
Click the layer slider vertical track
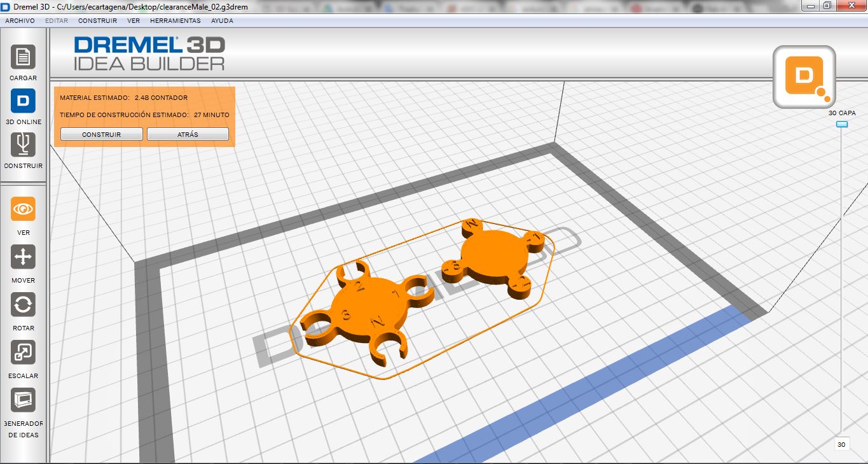tap(842, 280)
